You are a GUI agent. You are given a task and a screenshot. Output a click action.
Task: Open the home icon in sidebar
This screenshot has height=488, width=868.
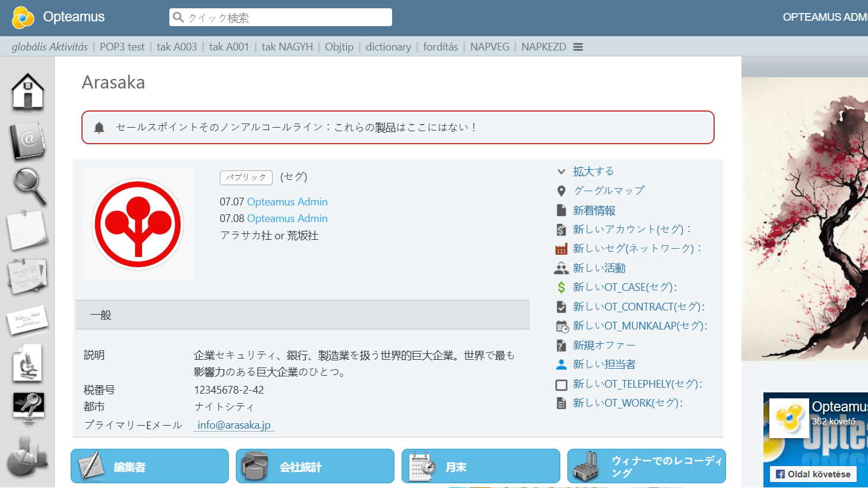[x=27, y=92]
